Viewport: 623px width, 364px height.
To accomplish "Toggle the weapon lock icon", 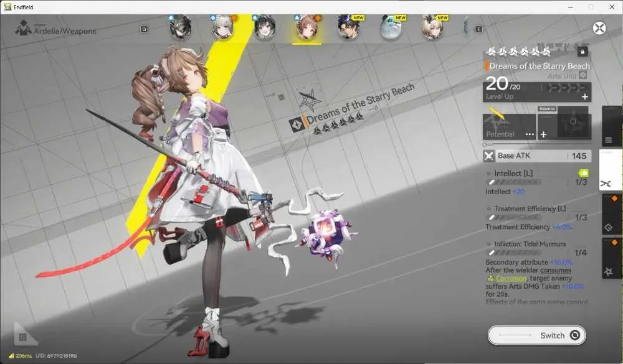I will tap(583, 52).
